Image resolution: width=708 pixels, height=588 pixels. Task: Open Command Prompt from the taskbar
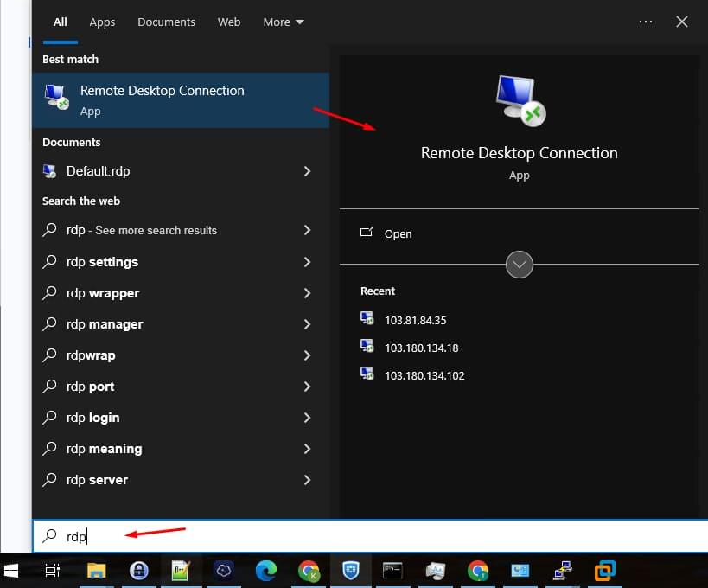pyautogui.click(x=392, y=571)
